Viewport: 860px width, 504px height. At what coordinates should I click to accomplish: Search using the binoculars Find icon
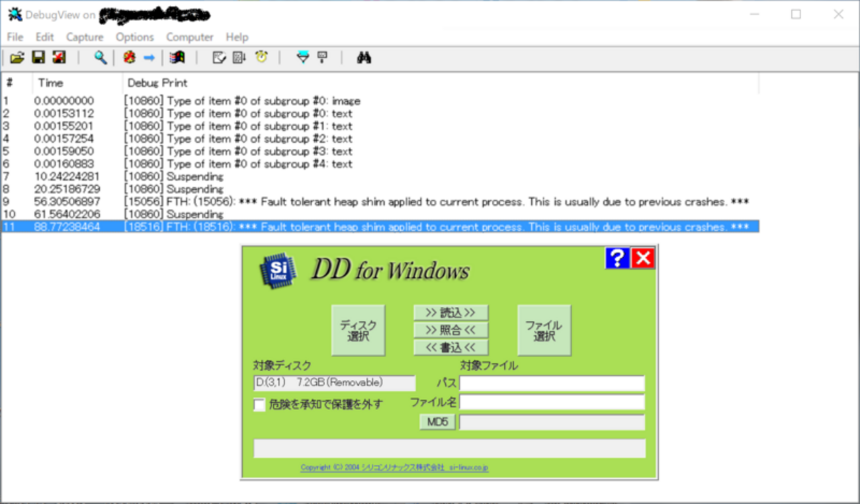coord(363,58)
